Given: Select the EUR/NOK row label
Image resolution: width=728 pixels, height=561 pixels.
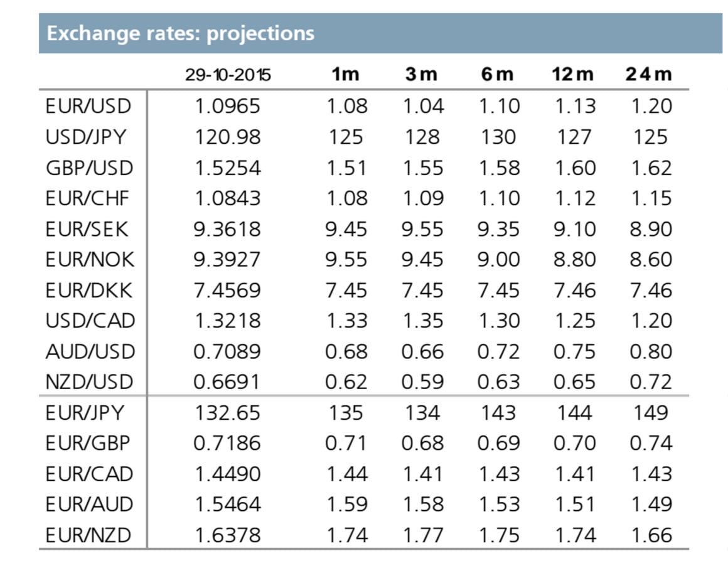Looking at the screenshot, I should [x=89, y=260].
